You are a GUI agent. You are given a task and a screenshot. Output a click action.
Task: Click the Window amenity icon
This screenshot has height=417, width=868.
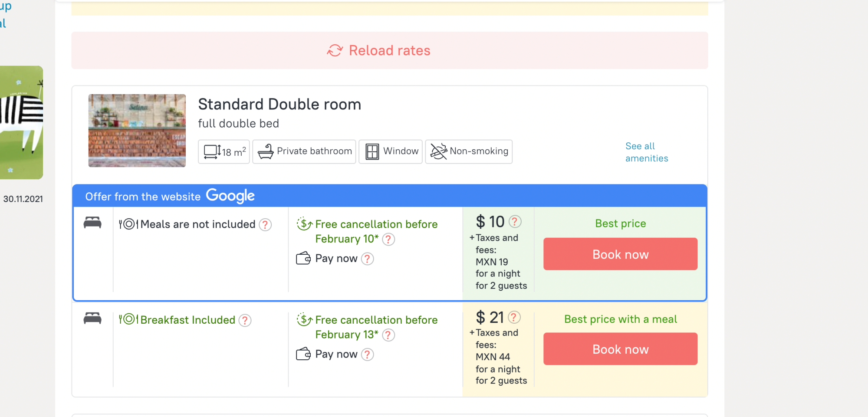coord(372,151)
